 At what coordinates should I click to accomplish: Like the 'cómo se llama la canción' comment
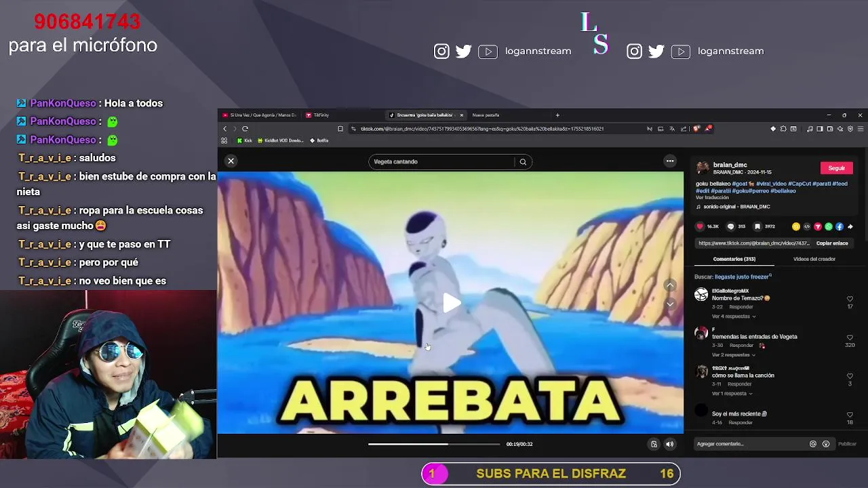coord(850,376)
